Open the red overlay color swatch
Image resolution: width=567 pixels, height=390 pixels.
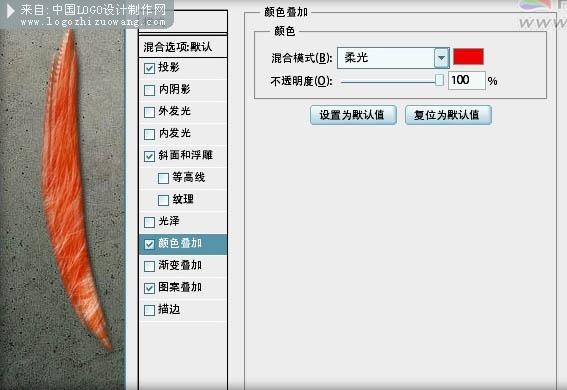(x=468, y=57)
